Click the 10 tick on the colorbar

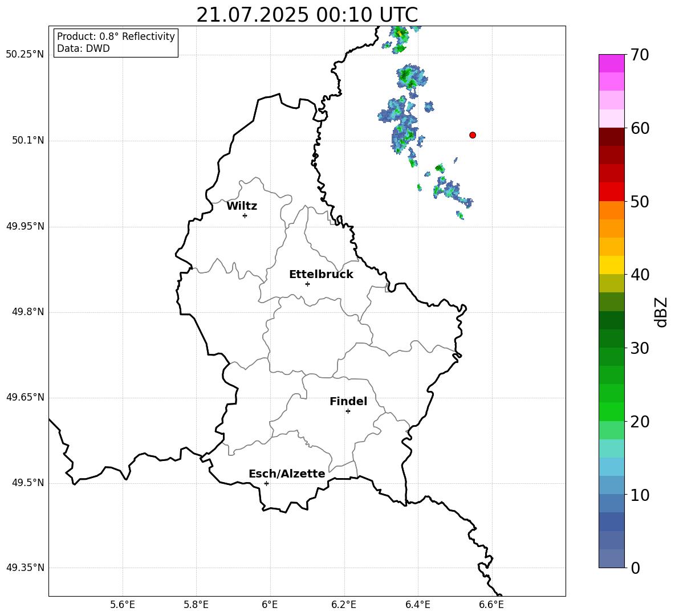click(x=640, y=495)
